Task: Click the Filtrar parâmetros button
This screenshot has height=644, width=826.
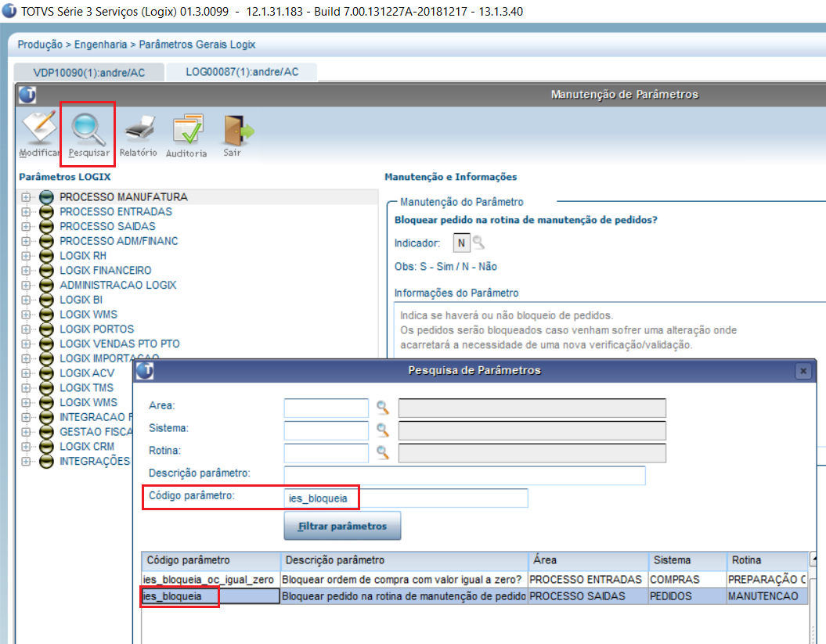Action: pos(342,526)
